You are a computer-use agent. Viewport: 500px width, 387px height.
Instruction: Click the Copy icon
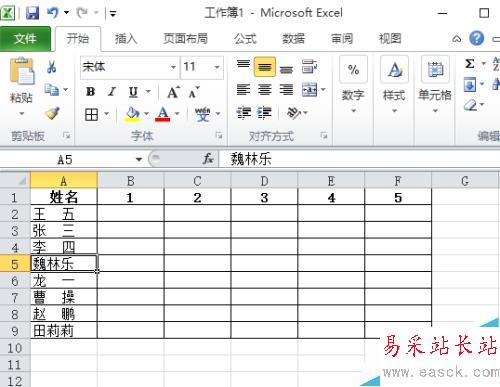tap(52, 89)
